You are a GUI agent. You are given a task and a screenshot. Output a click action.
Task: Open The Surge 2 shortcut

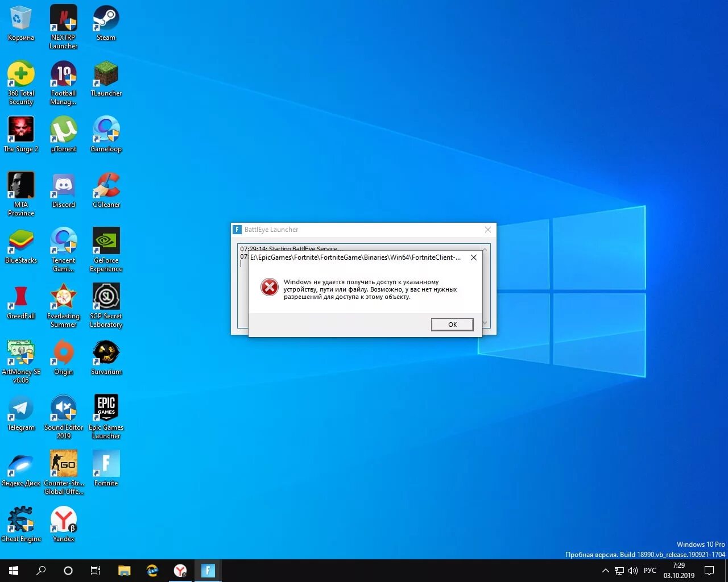(21, 135)
